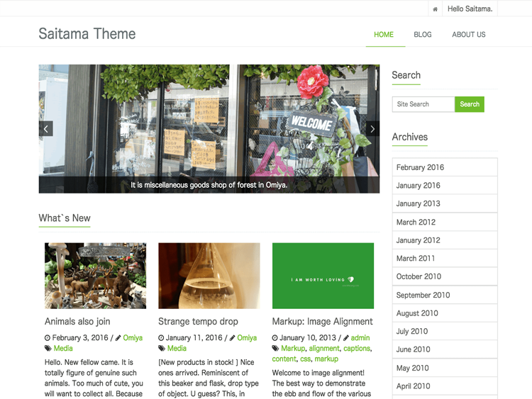532x399 pixels.
Task: Click the tag icon before Markup tags
Action: [275, 348]
